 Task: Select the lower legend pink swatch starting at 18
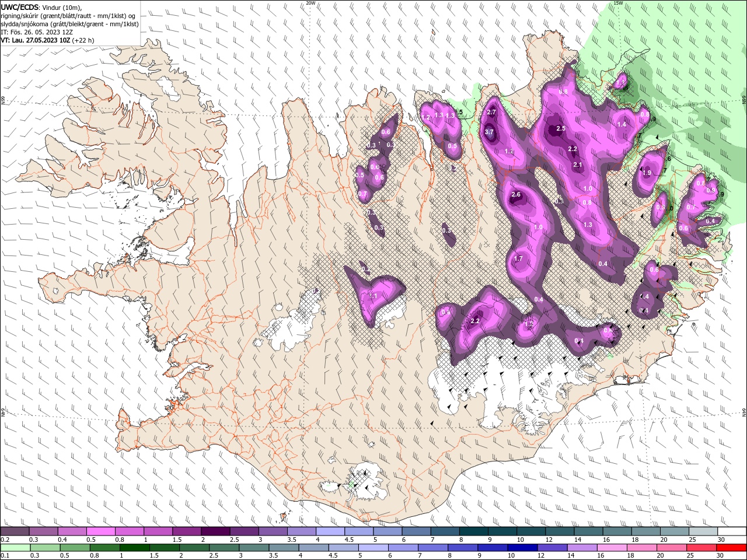[641, 548]
